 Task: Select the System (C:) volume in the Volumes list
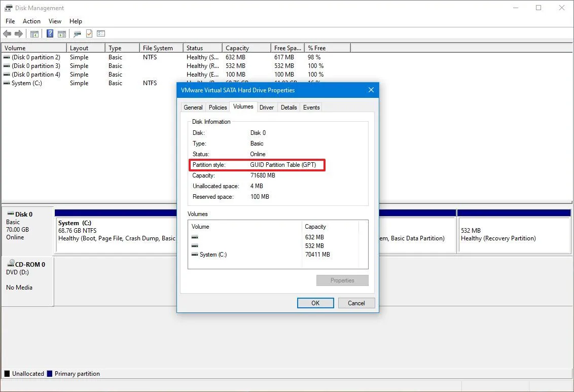(x=213, y=255)
